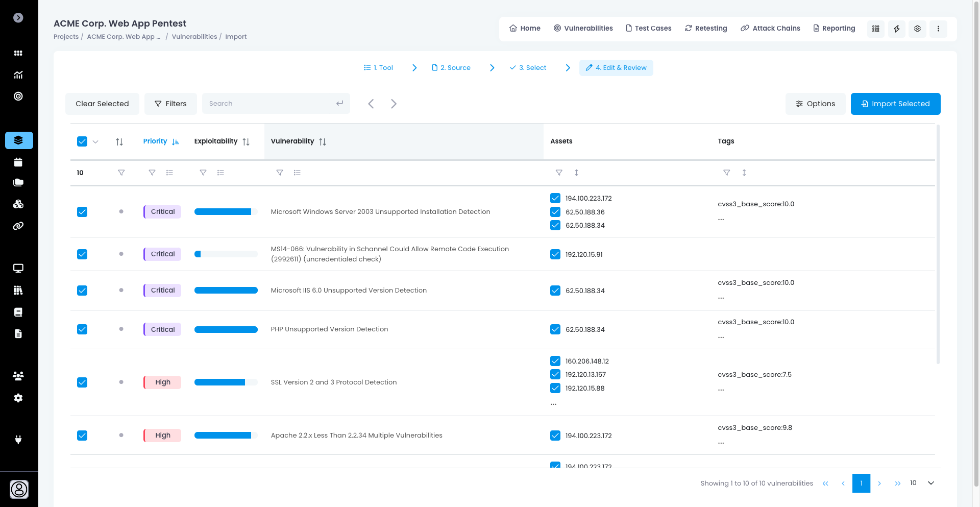The width and height of the screenshot is (980, 507).
Task: Click the lightning bolt icon in top toolbar
Action: coord(896,29)
